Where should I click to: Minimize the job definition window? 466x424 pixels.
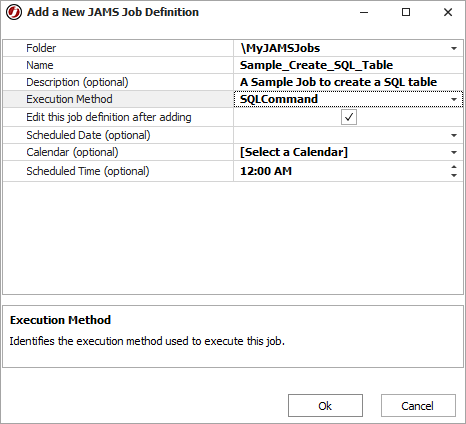(x=364, y=12)
